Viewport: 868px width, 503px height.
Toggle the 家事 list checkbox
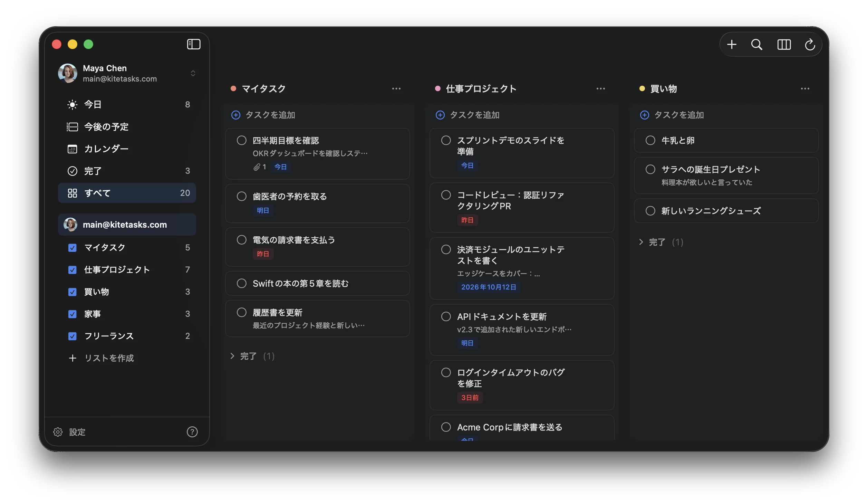coord(72,314)
